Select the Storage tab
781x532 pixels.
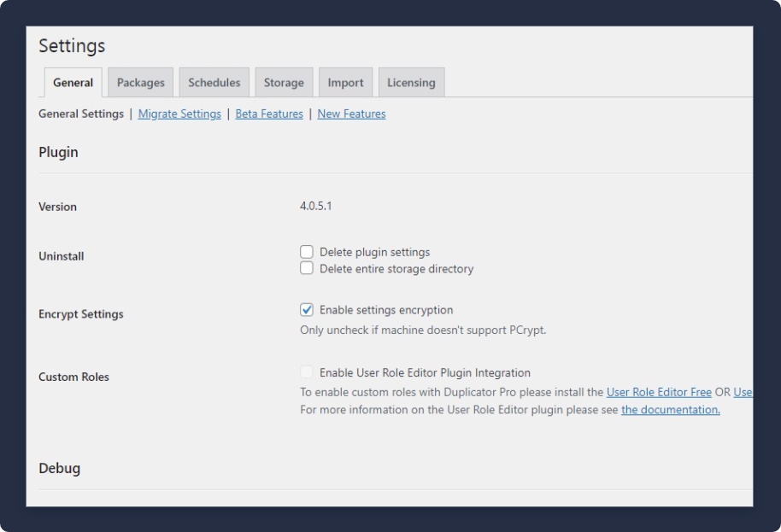click(284, 83)
